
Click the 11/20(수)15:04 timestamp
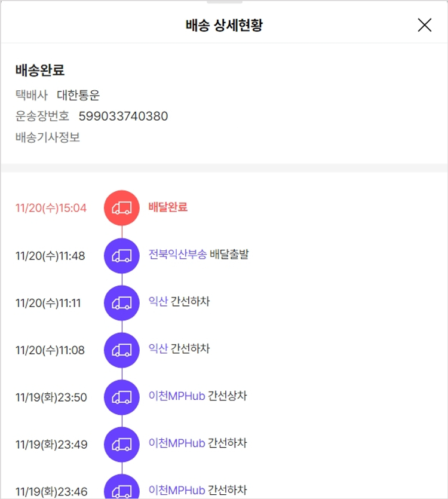pyautogui.click(x=51, y=208)
